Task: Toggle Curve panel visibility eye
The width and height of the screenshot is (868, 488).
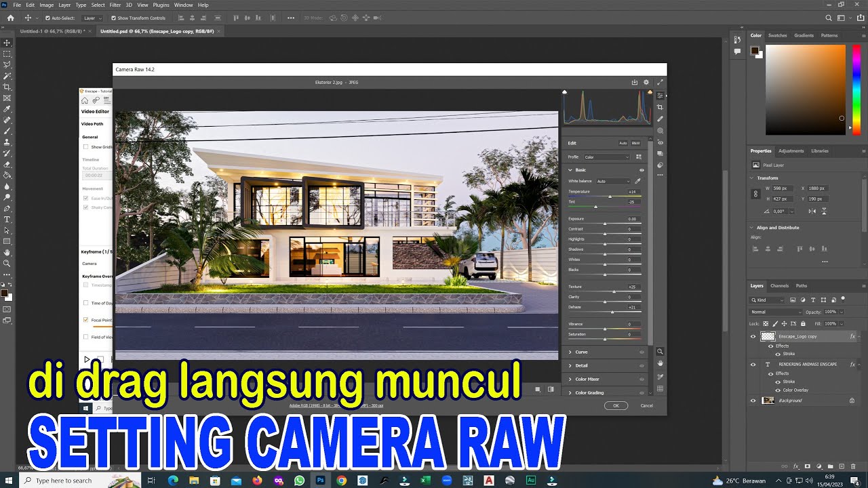Action: click(642, 352)
